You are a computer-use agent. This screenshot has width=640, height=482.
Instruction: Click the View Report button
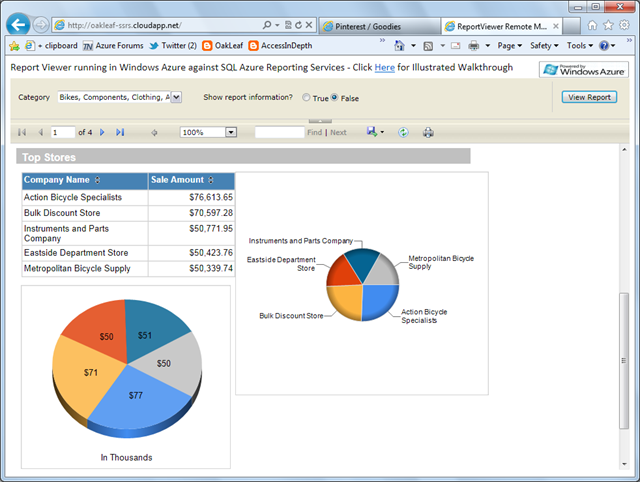point(589,97)
